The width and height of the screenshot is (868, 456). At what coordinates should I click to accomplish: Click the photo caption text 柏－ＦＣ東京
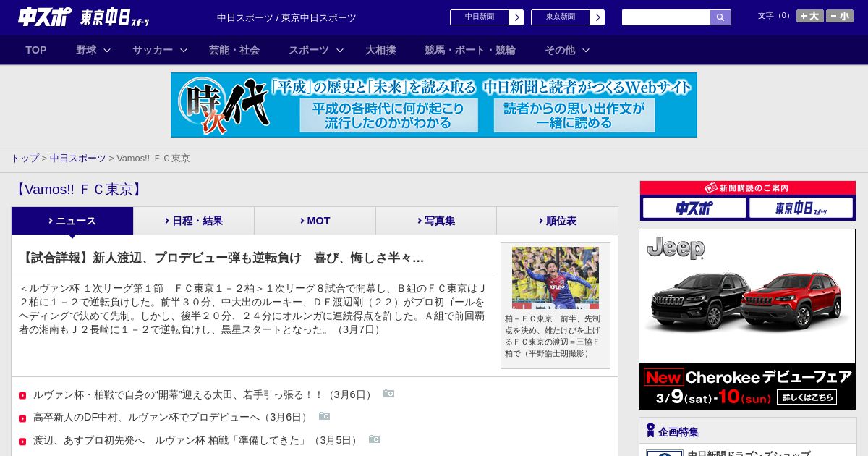tap(552, 336)
